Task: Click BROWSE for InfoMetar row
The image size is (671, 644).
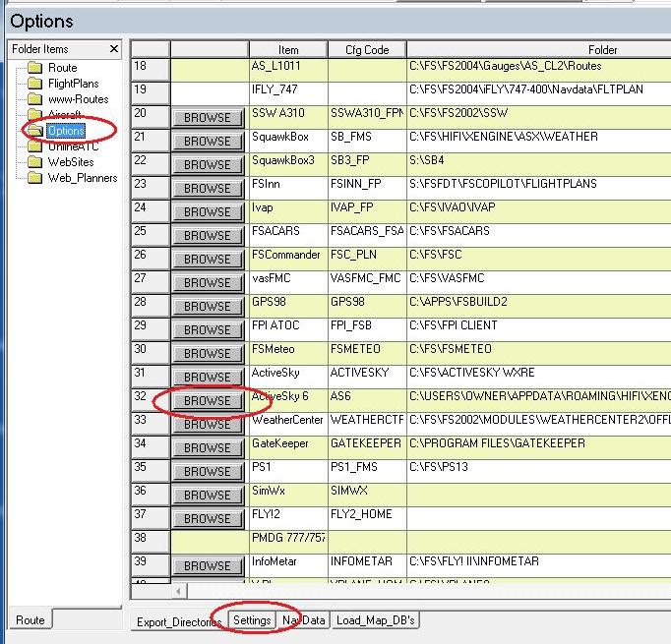Action: (208, 565)
